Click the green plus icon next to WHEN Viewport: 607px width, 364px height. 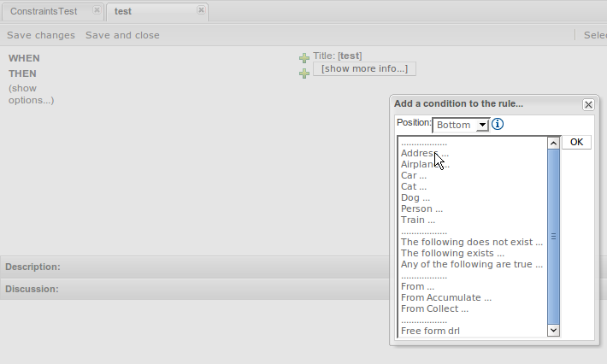(x=304, y=58)
